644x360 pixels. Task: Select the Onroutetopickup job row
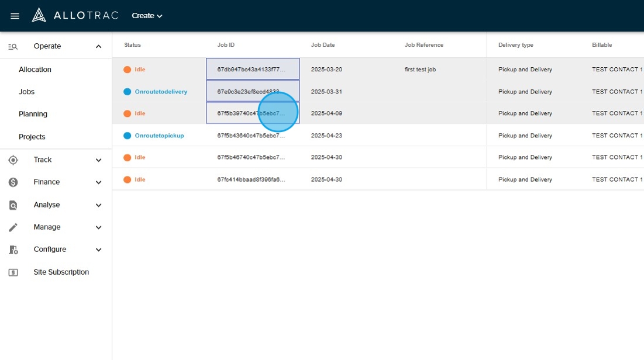tap(159, 136)
